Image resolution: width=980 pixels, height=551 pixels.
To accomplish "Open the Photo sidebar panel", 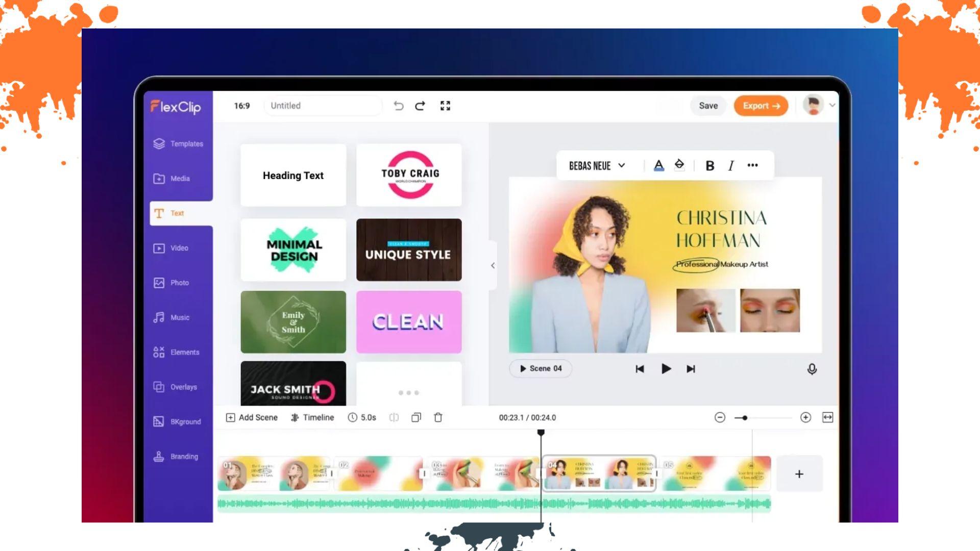I will coord(171,283).
